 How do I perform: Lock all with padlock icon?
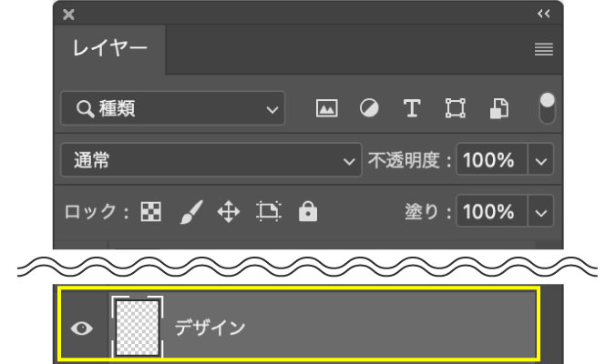point(309,213)
